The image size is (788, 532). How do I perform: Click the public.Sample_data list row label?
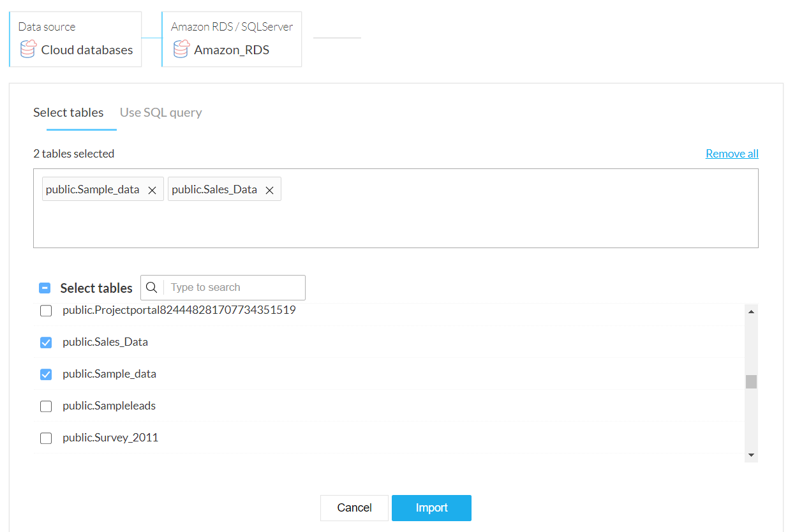coord(109,374)
